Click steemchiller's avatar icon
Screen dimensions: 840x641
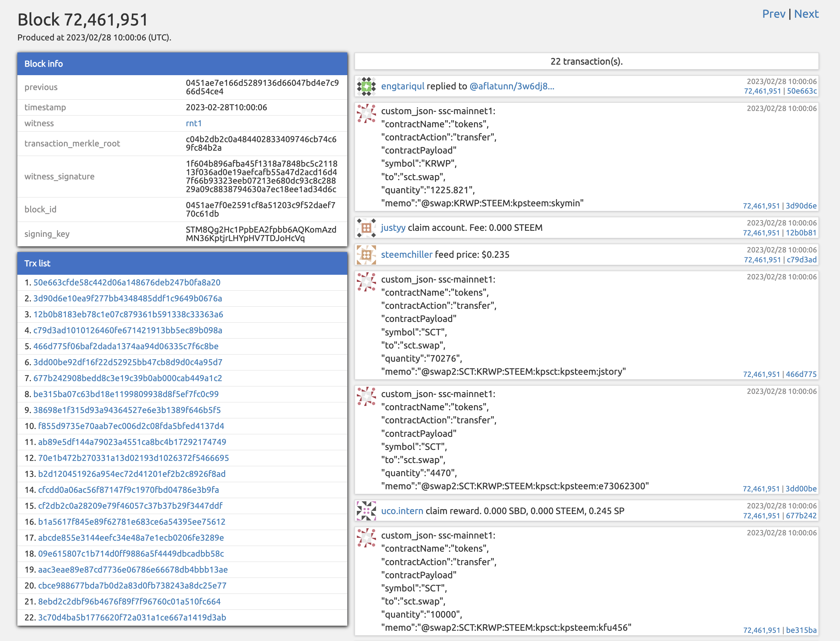(x=366, y=255)
